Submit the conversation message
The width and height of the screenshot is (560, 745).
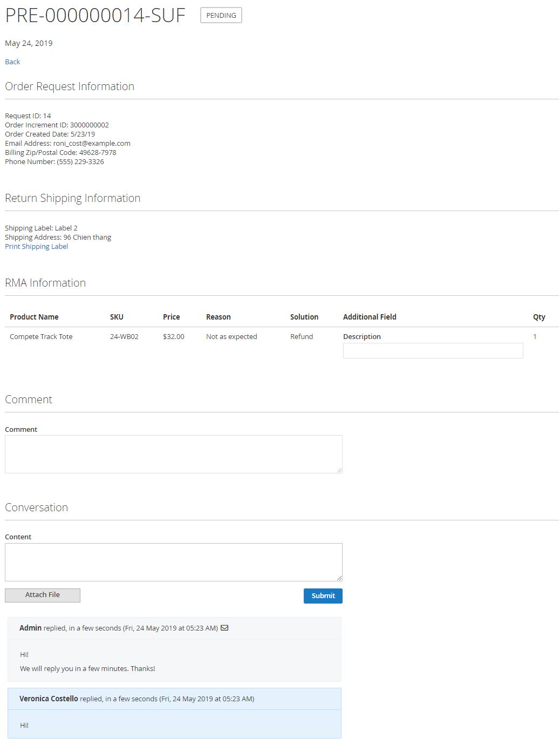tap(323, 596)
